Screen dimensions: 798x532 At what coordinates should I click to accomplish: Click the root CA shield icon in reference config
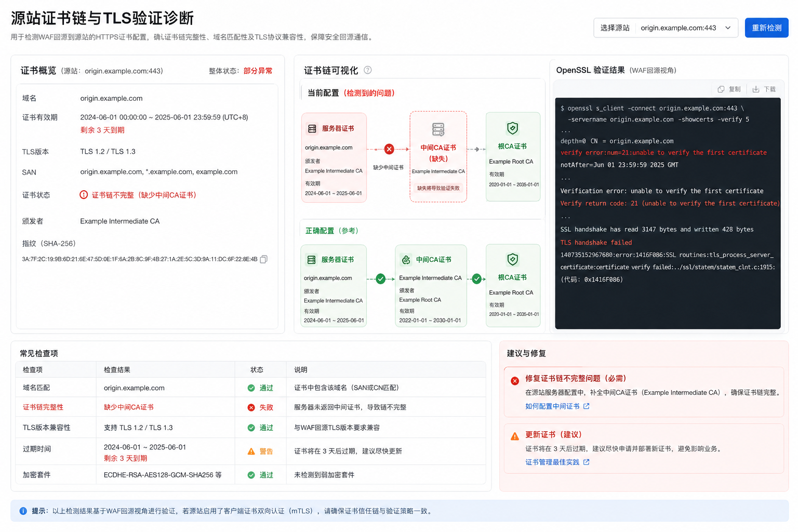(x=513, y=259)
